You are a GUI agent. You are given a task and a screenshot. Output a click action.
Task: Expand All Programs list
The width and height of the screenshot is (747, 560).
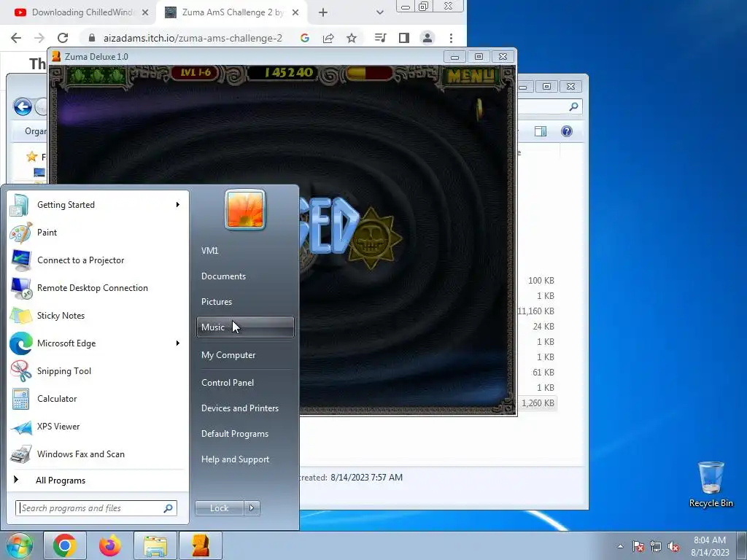(x=98, y=480)
